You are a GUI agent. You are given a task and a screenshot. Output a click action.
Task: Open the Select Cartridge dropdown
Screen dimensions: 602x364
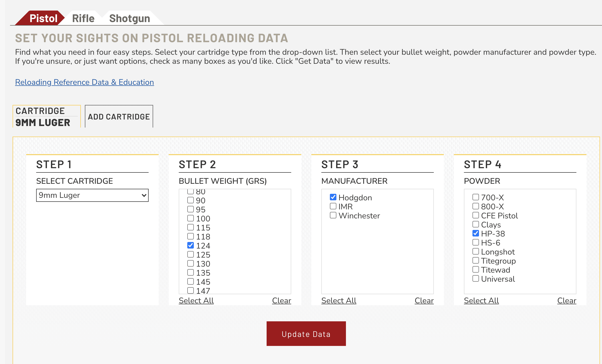(92, 195)
